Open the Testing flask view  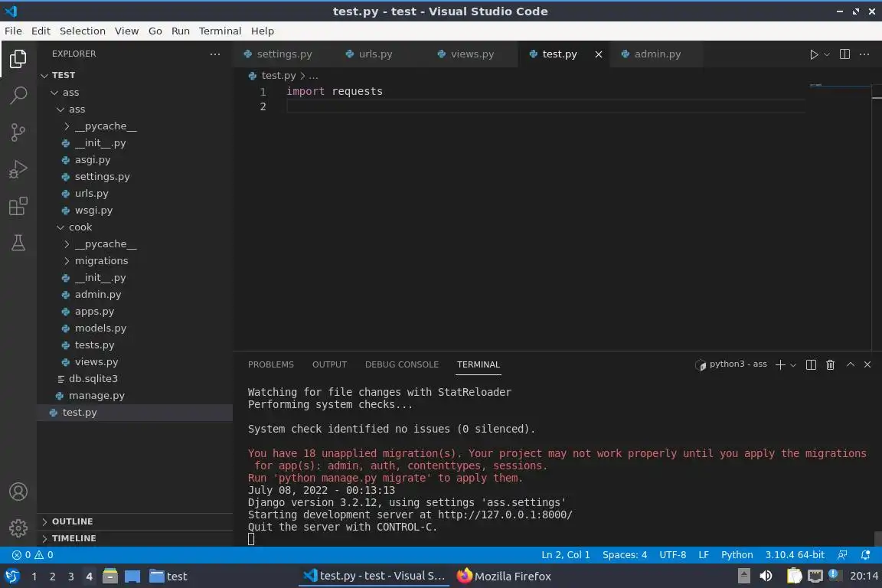[18, 243]
